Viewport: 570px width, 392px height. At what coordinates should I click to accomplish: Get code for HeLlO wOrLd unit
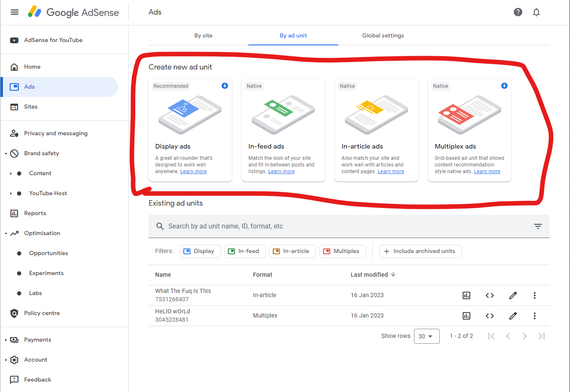pos(490,316)
